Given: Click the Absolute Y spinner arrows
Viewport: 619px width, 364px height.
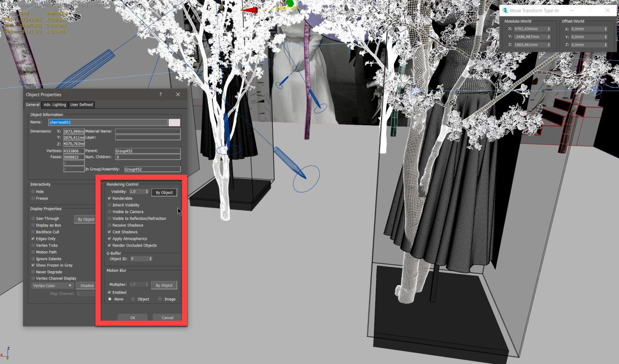Looking at the screenshot, I should tap(548, 37).
